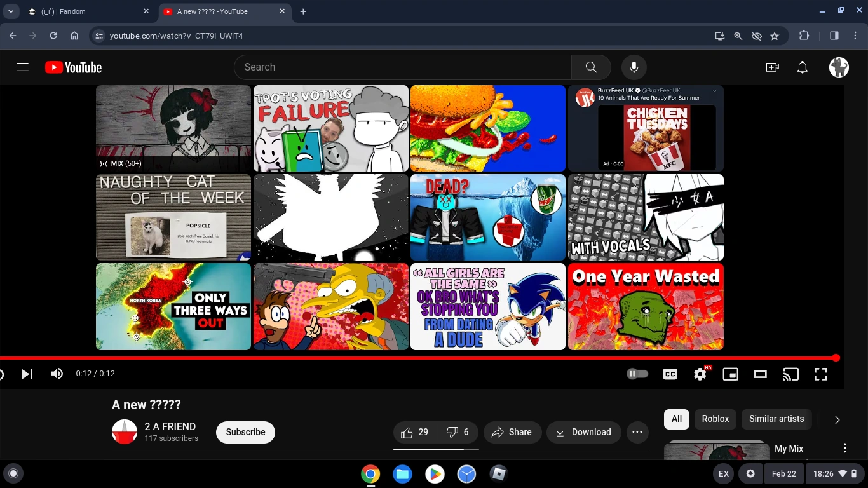This screenshot has width=868, height=488.
Task: Select the Roblox filter chip
Action: pyautogui.click(x=715, y=419)
